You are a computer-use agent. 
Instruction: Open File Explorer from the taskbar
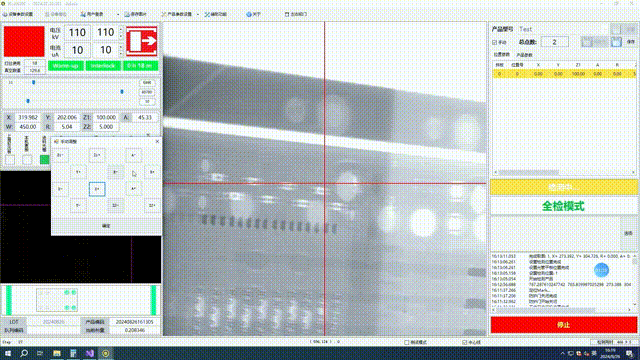[x=57, y=353]
